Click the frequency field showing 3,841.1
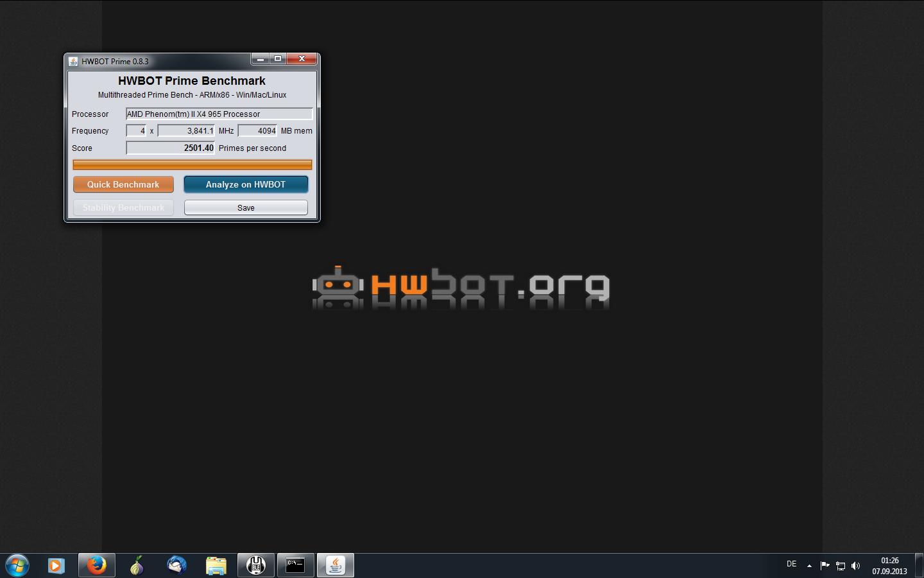The width and height of the screenshot is (924, 578). [x=186, y=130]
